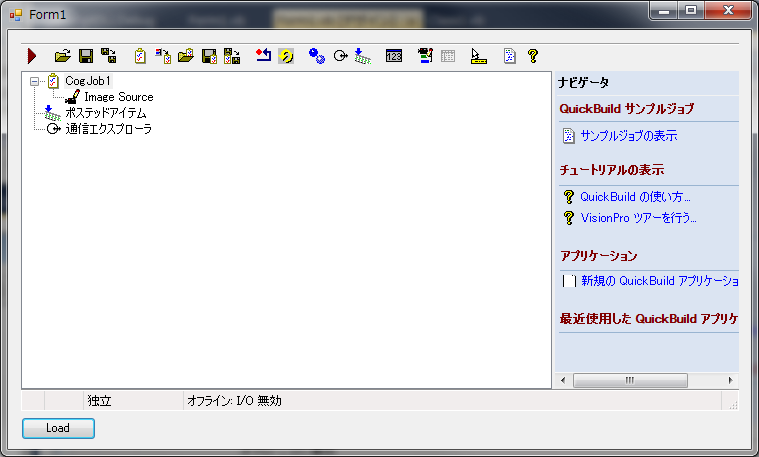The height and width of the screenshot is (457, 759).
Task: Collapse the CogJob1 tree node
Action: [34, 81]
